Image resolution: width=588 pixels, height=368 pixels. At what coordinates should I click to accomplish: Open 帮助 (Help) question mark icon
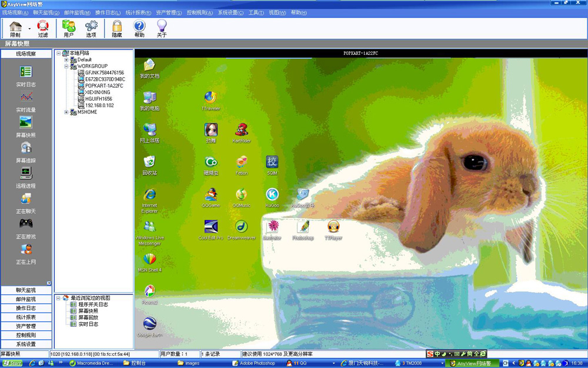pos(139,28)
